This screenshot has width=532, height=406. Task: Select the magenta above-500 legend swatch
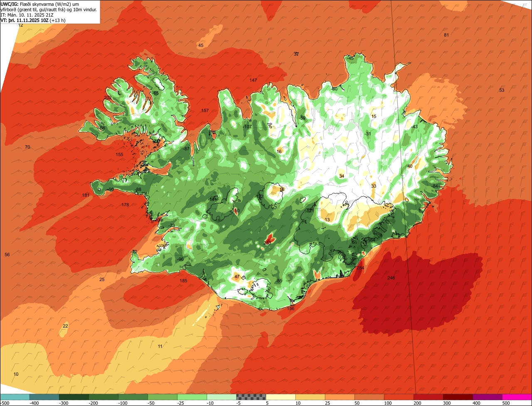517,397
